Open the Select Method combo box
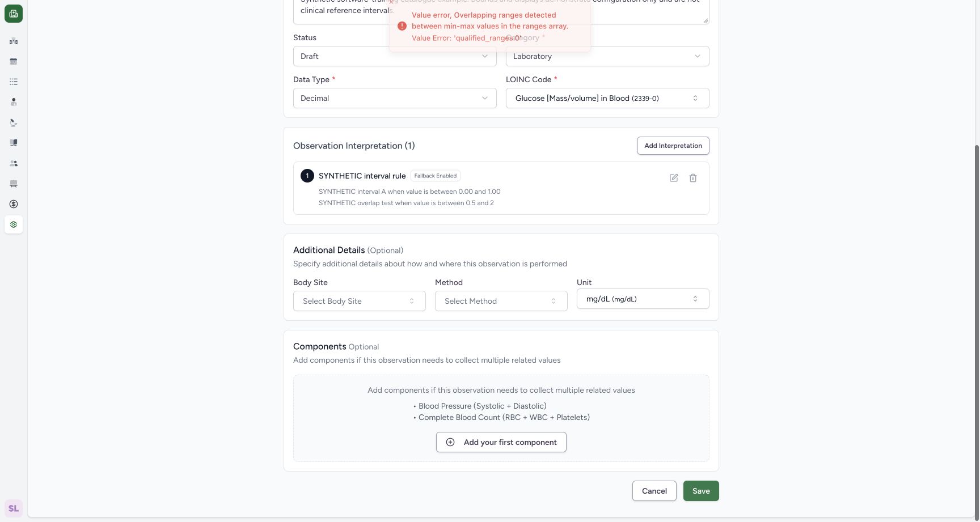 click(x=501, y=301)
